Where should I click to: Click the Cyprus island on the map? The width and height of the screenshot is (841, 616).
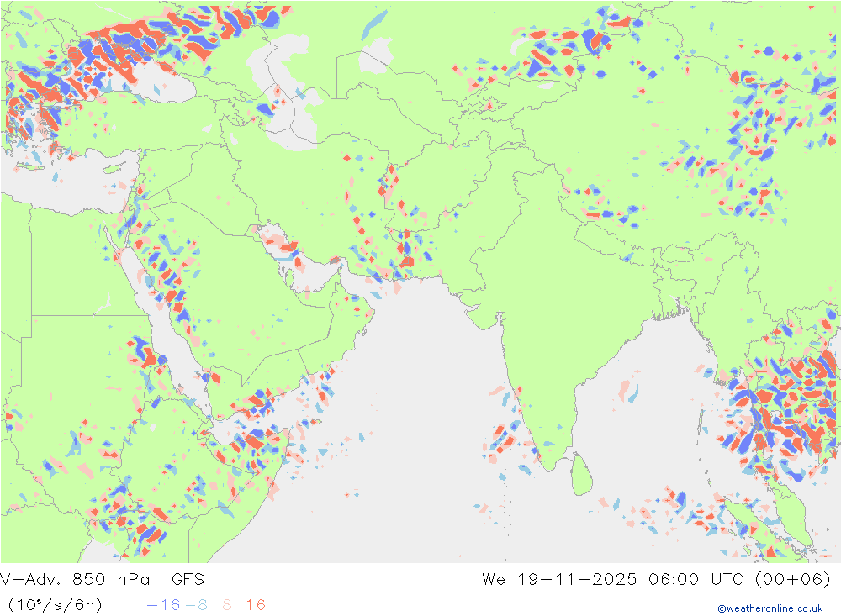[x=114, y=168]
